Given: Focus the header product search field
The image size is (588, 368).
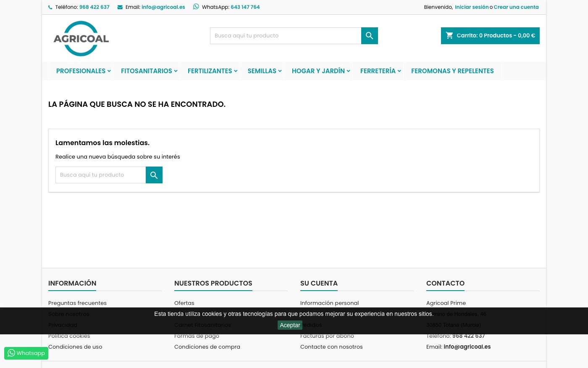Looking at the screenshot, I should 286,36.
